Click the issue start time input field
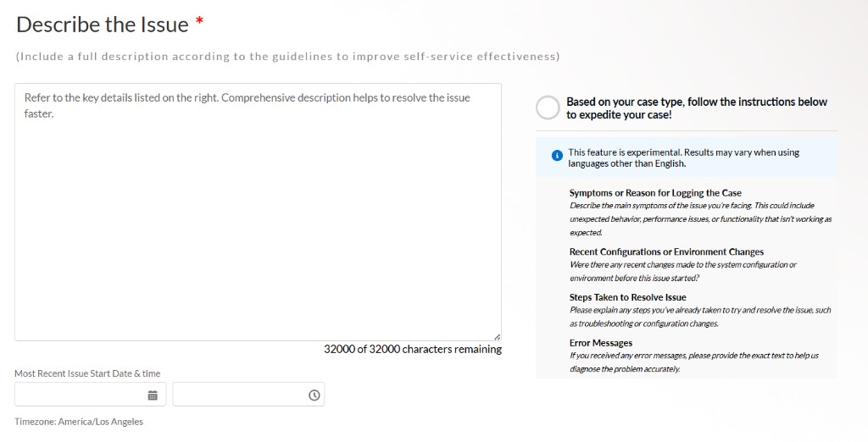868x442 pixels. coord(248,394)
